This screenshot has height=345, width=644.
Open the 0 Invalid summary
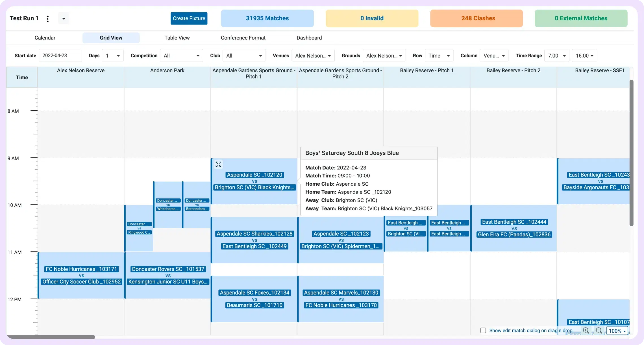click(x=372, y=18)
